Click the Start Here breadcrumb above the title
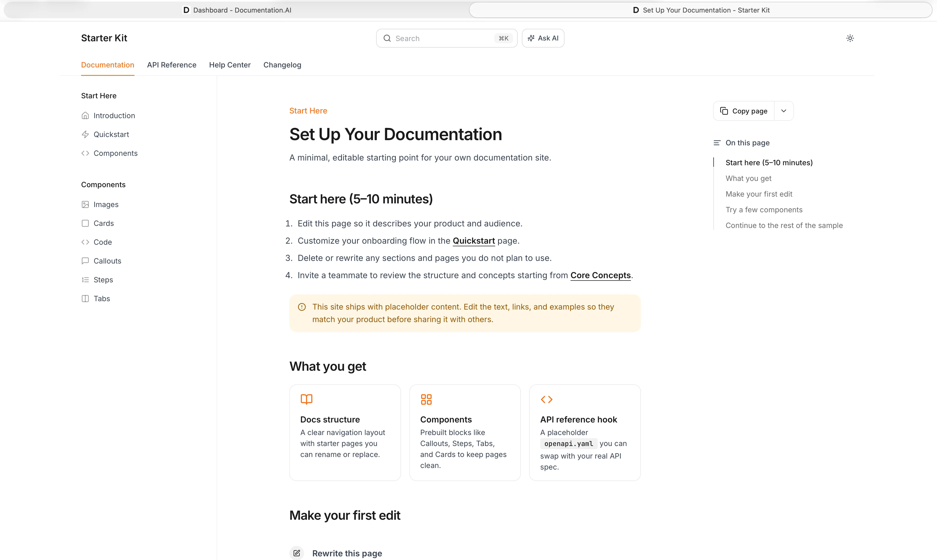 [308, 111]
